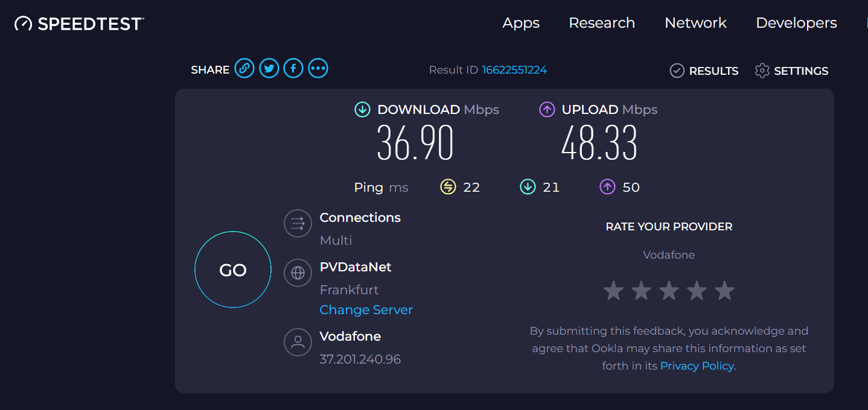Open the Developers menu
This screenshot has width=868, height=410.
point(796,23)
